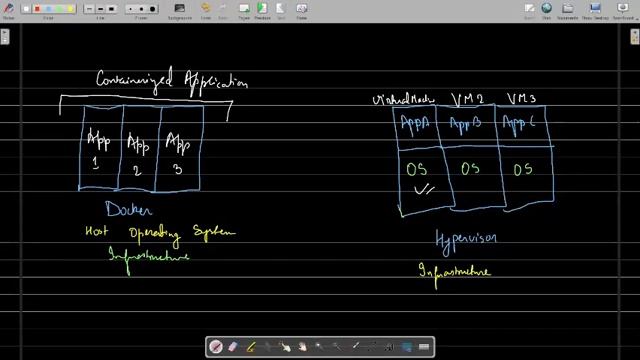
Task: Choose the medium eraser size
Action: [x=142, y=9]
